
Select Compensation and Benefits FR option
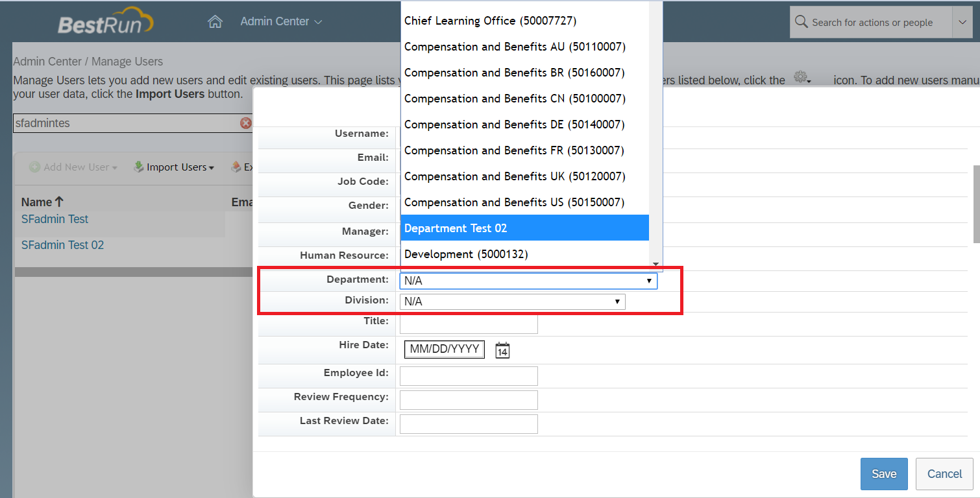(x=524, y=150)
